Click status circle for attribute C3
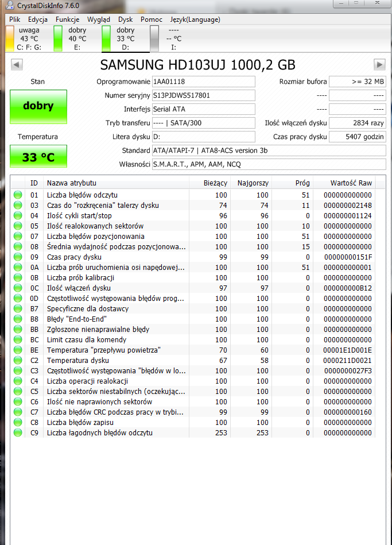 (x=18, y=371)
